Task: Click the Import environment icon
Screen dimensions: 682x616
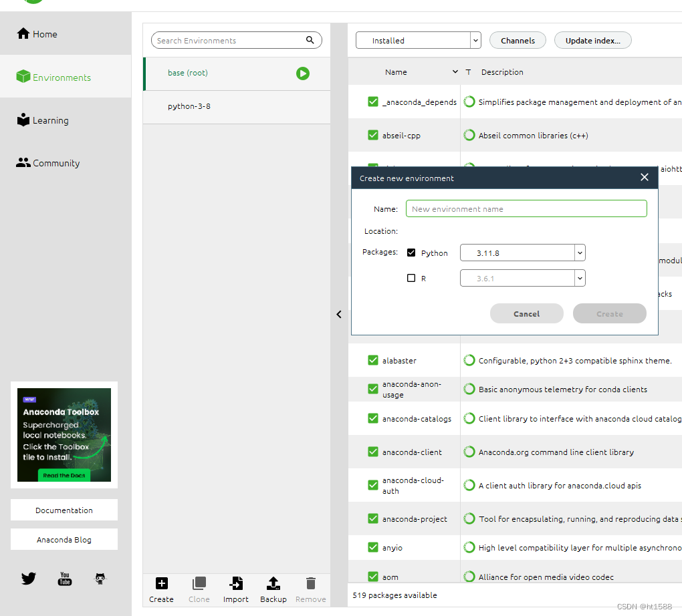Action: pos(236,583)
